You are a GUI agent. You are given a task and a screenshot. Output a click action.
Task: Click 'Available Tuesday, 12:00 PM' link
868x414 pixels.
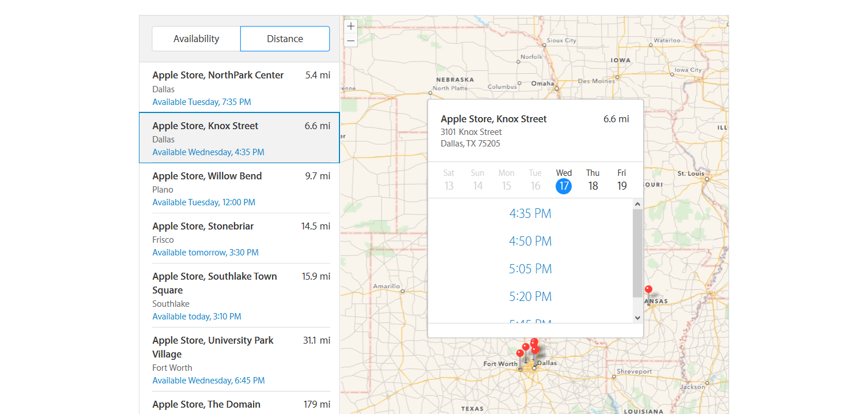(x=203, y=202)
